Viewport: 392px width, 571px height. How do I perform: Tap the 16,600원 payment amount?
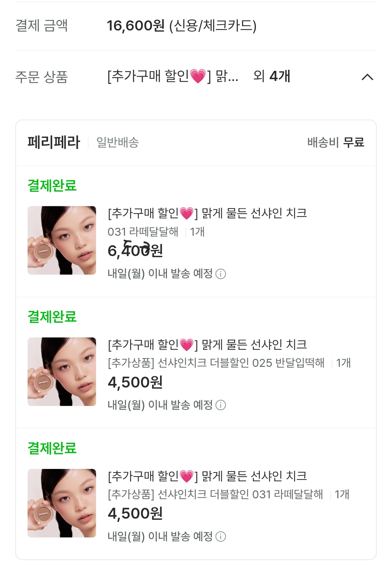[x=135, y=26]
